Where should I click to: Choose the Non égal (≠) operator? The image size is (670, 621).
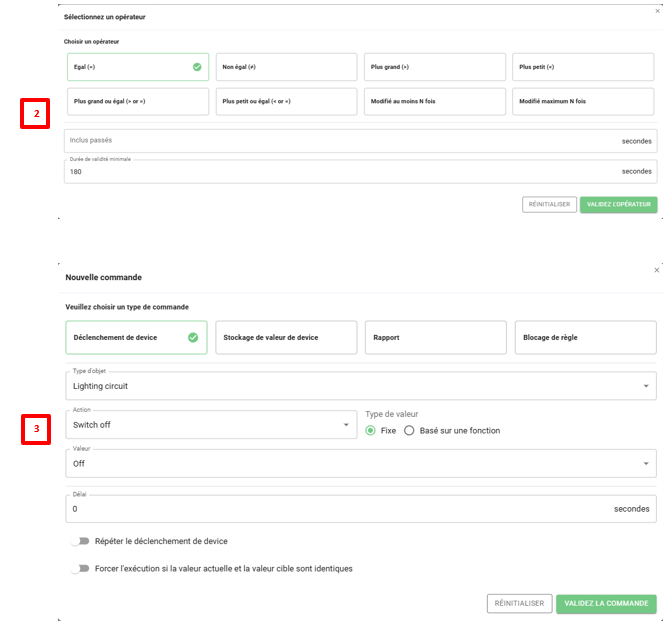point(286,67)
